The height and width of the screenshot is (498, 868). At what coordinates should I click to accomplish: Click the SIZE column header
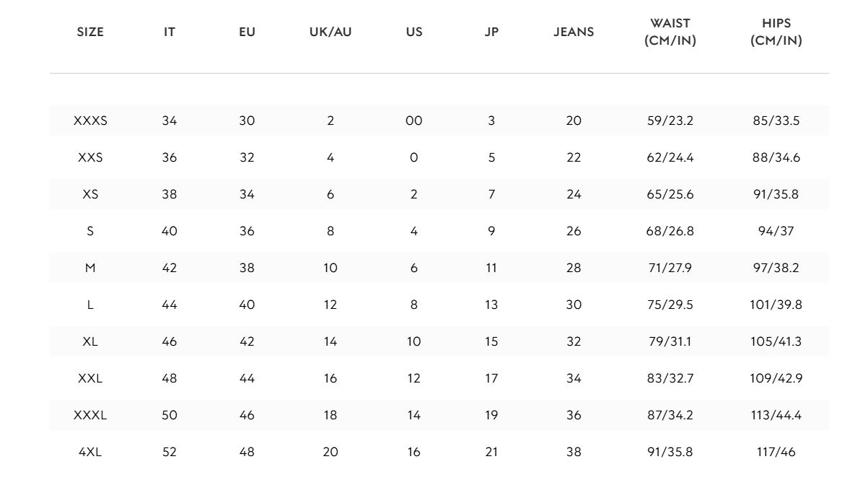coord(90,32)
